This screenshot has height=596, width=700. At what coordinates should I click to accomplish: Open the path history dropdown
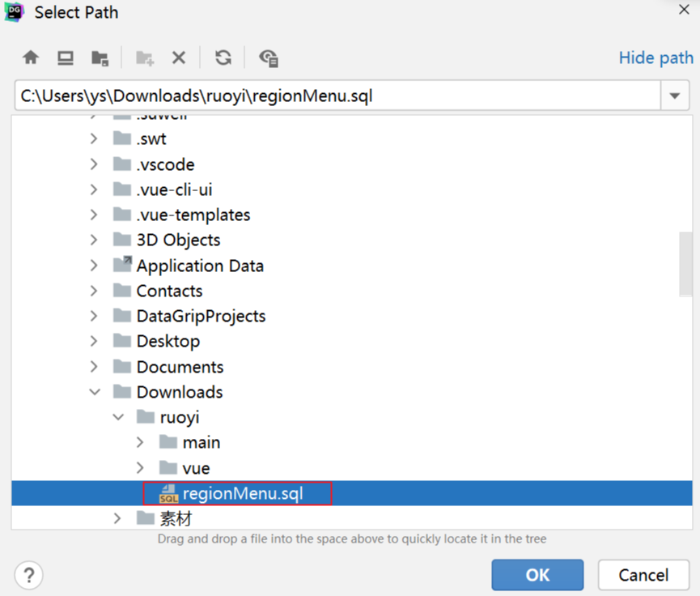click(674, 96)
